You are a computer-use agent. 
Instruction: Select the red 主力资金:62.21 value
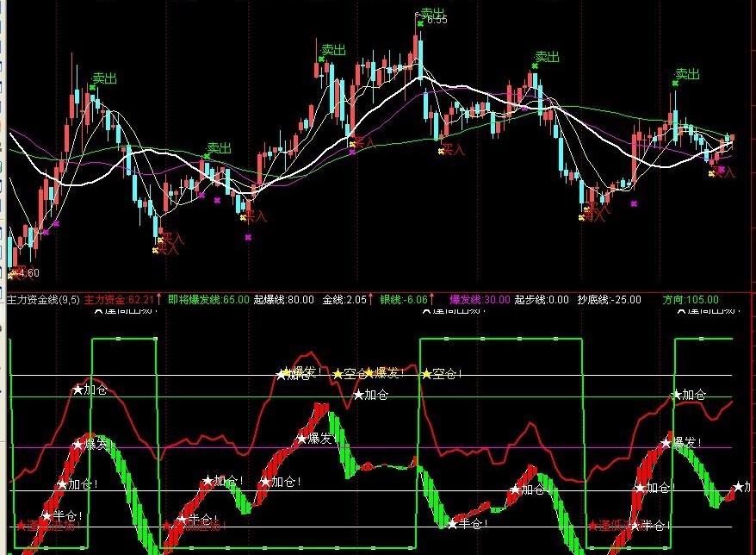(119, 300)
